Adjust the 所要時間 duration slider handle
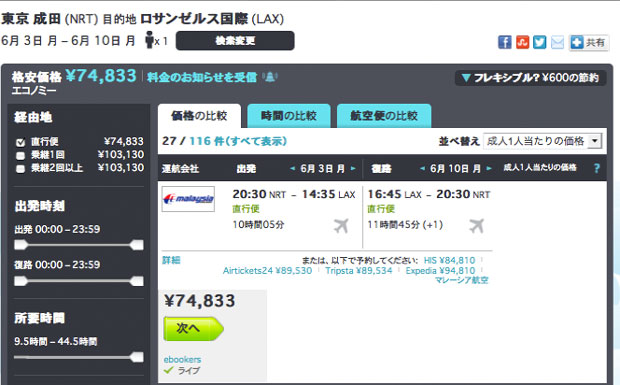This screenshot has width=620, height=385. pos(137,357)
